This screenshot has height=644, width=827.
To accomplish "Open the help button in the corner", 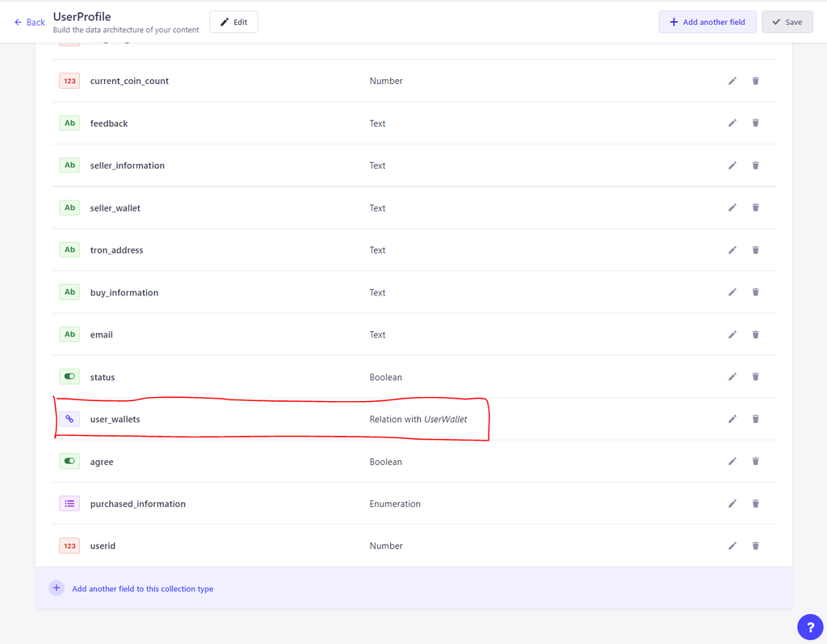I will point(810,627).
